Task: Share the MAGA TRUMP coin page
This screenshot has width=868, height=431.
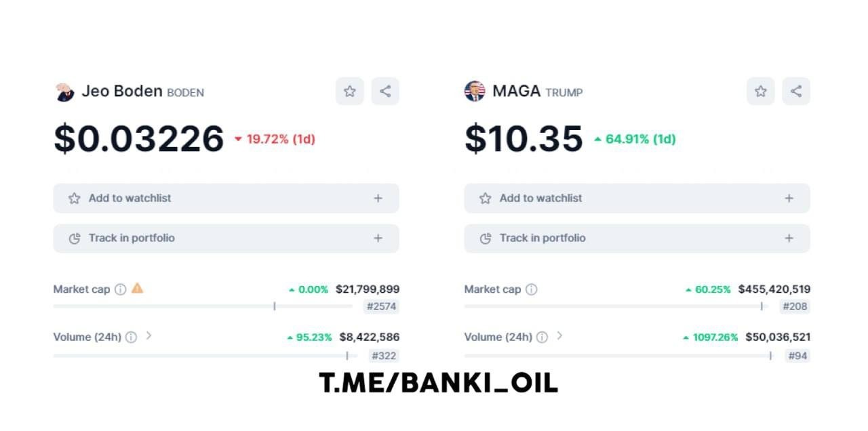Action: click(x=796, y=91)
